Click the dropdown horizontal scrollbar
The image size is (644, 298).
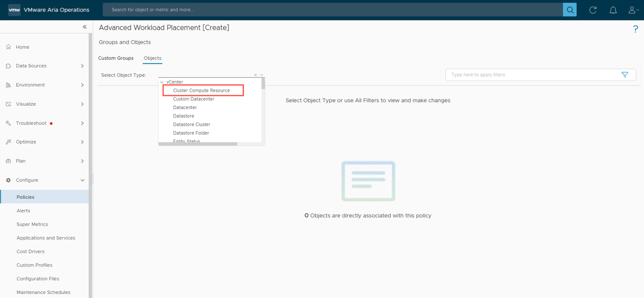point(197,144)
